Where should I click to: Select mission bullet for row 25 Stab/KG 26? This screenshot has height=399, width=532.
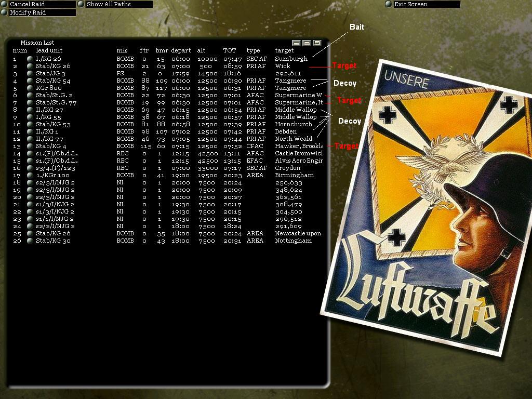pos(30,233)
